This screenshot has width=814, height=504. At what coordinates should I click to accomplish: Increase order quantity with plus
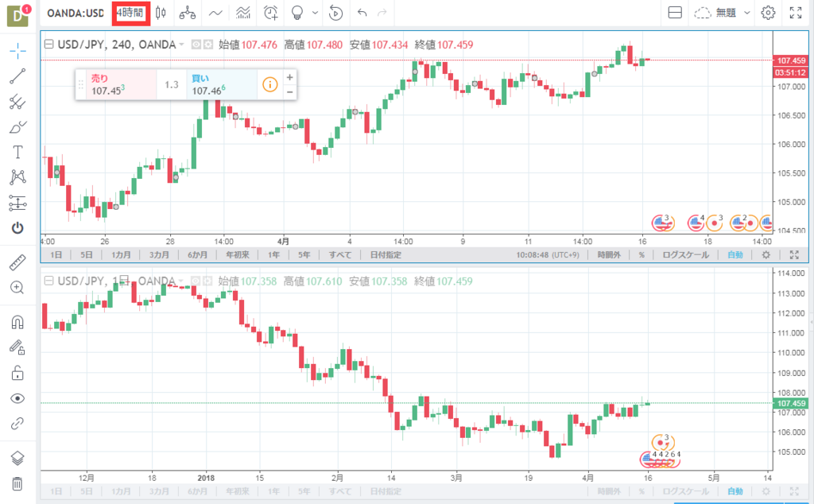289,77
